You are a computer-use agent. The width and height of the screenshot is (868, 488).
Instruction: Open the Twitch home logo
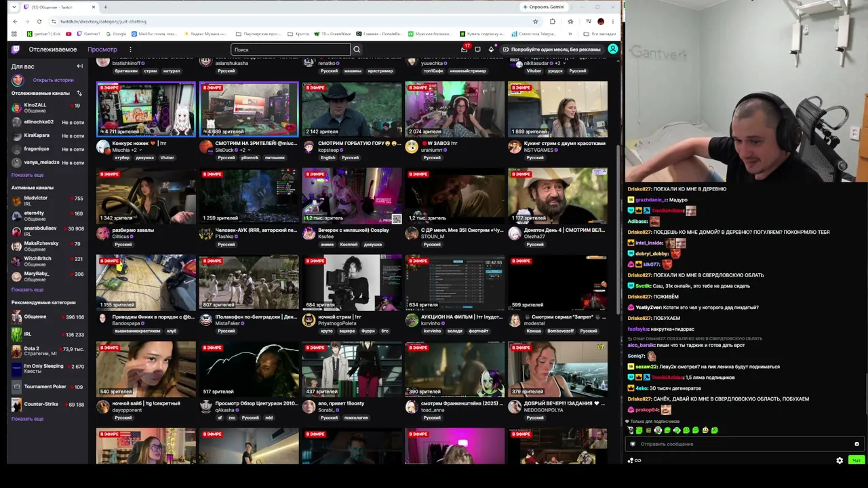tap(16, 49)
